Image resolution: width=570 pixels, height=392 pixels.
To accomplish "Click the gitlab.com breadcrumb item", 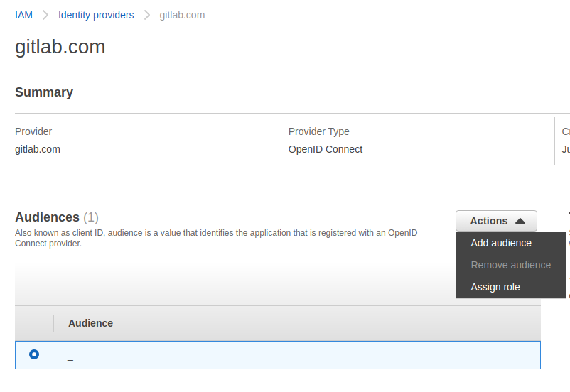I will [182, 15].
